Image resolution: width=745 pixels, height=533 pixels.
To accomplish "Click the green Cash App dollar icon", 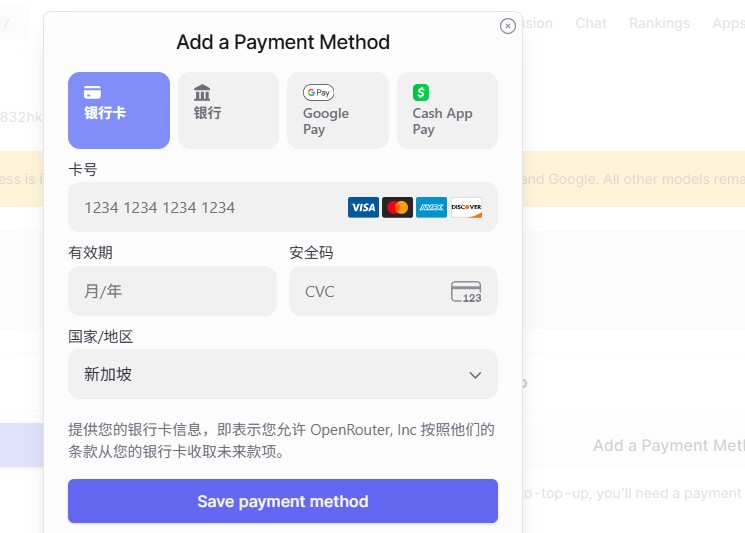I will (x=421, y=92).
